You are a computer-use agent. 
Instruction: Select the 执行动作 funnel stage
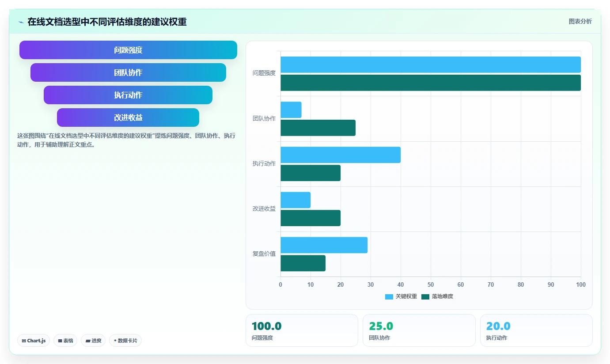(128, 95)
